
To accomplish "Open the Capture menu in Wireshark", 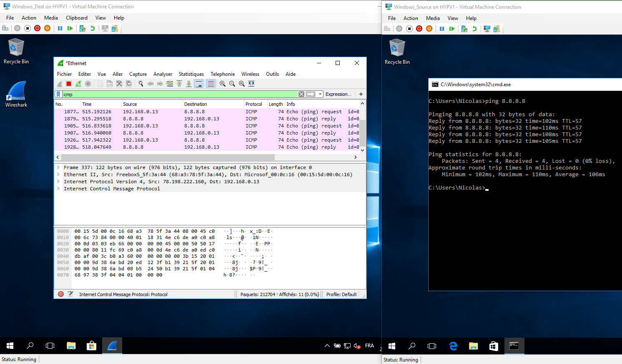I will (x=138, y=74).
